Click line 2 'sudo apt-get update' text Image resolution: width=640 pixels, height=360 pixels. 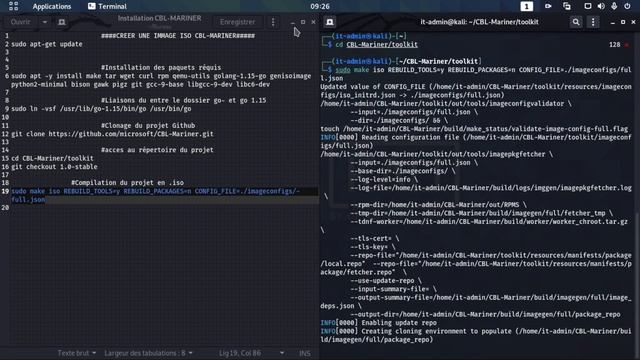pyautogui.click(x=47, y=44)
